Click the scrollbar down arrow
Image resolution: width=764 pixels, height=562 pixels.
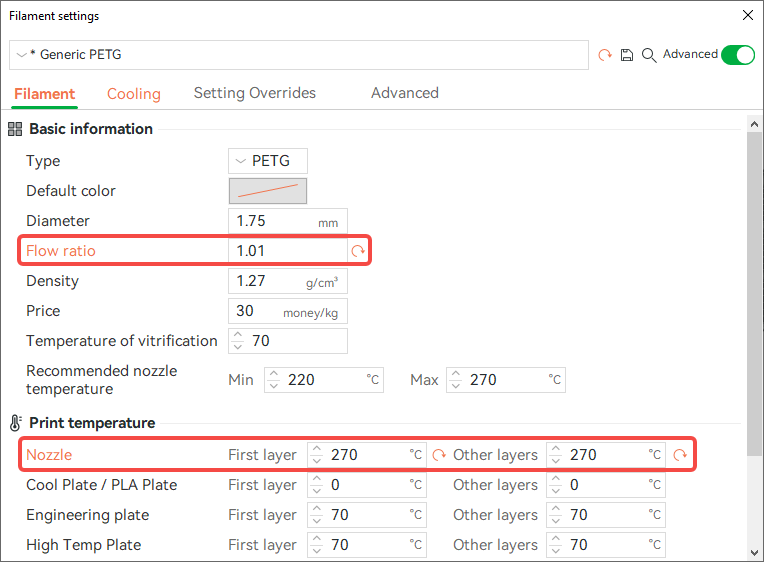pos(754,553)
